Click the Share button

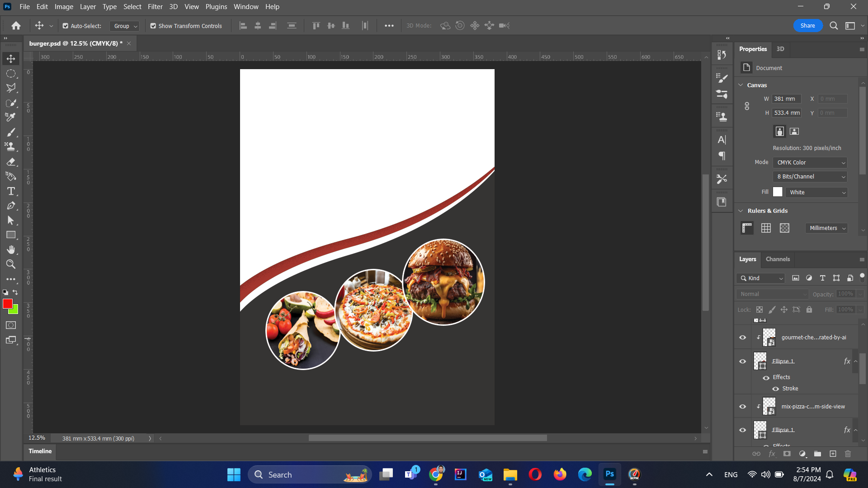coord(808,26)
